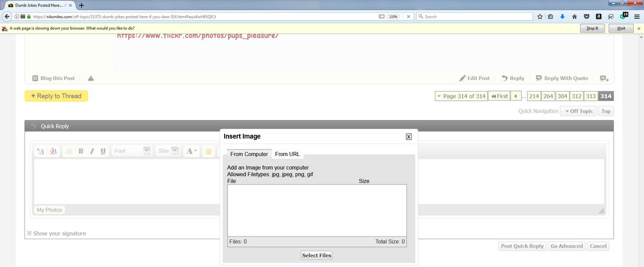Viewport: 644px width, 267px height.
Task: Click Reply to Thread button
Action: click(56, 96)
